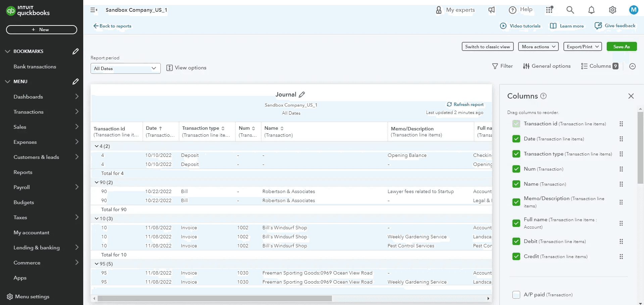Collapse the left navigation menu icon
The image size is (644, 305).
[94, 10]
